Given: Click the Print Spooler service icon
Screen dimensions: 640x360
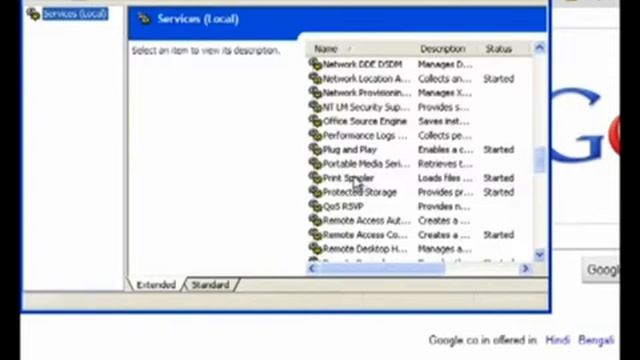Looking at the screenshot, I should [x=315, y=178].
